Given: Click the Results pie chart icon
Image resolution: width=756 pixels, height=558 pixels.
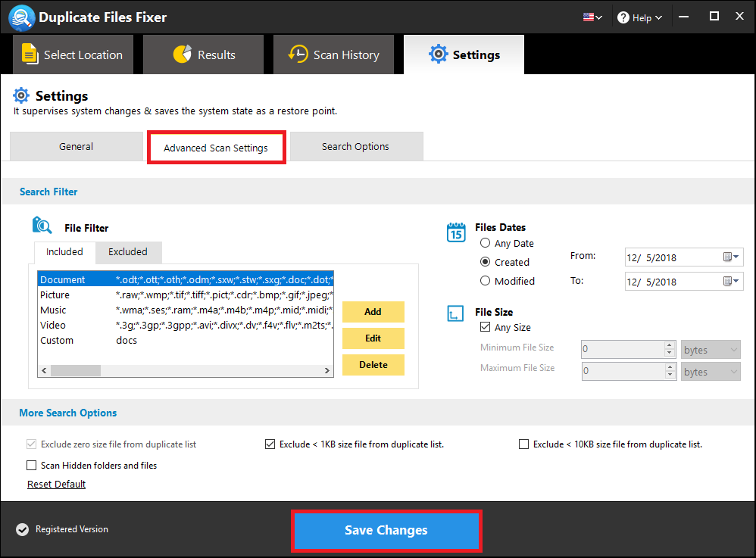Looking at the screenshot, I should 183,54.
